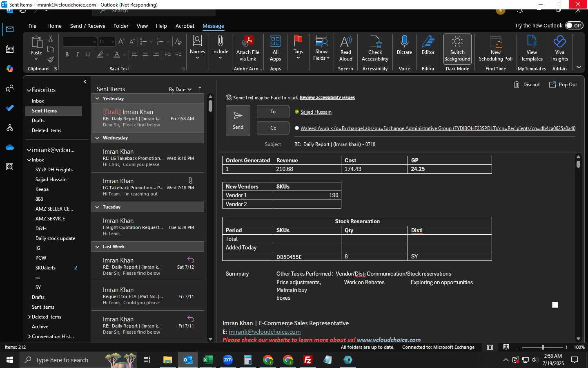Start Read Aloud

345,48
